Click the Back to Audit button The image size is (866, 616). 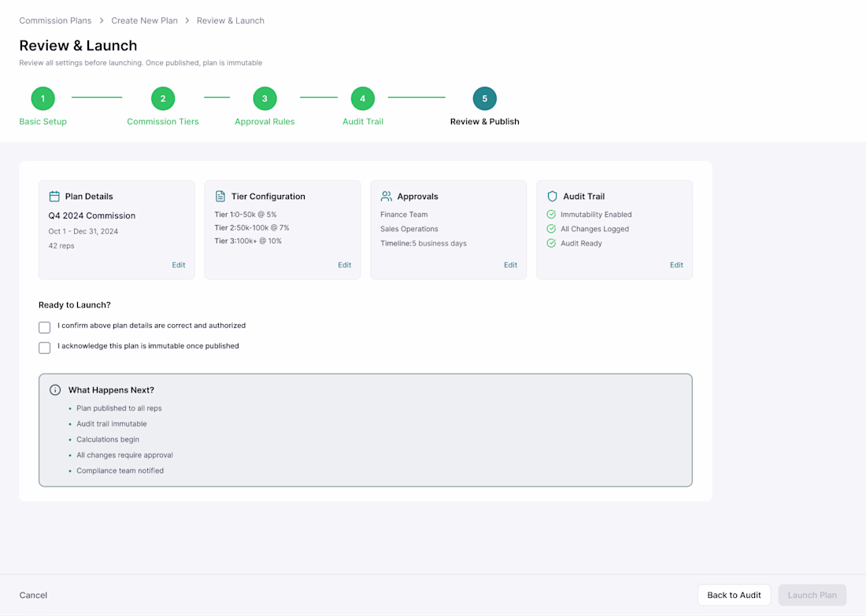734,595
